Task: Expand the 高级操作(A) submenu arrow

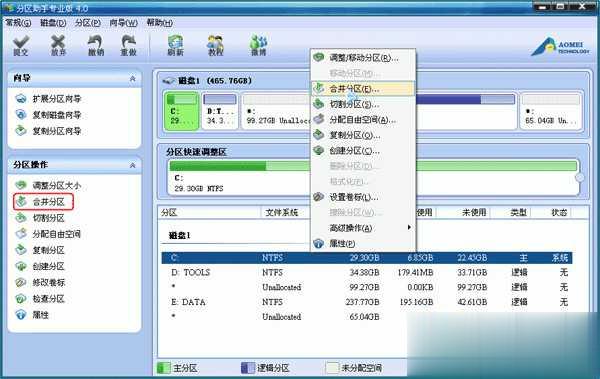Action: 409,228
